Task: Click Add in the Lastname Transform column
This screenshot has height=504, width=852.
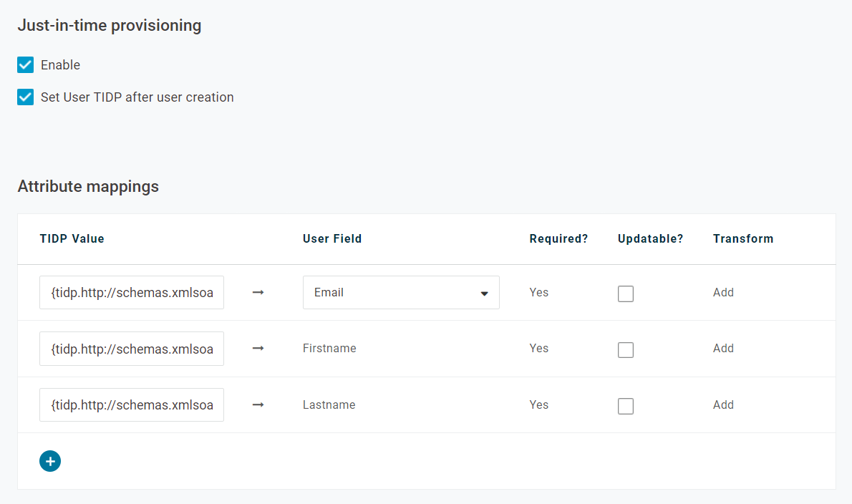Action: coord(723,404)
